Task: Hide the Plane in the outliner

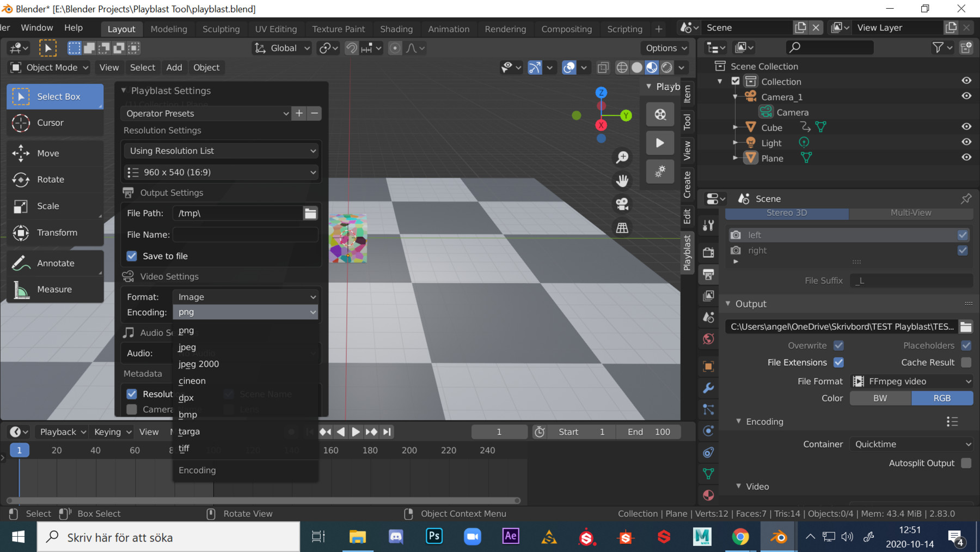Action: [x=966, y=157]
